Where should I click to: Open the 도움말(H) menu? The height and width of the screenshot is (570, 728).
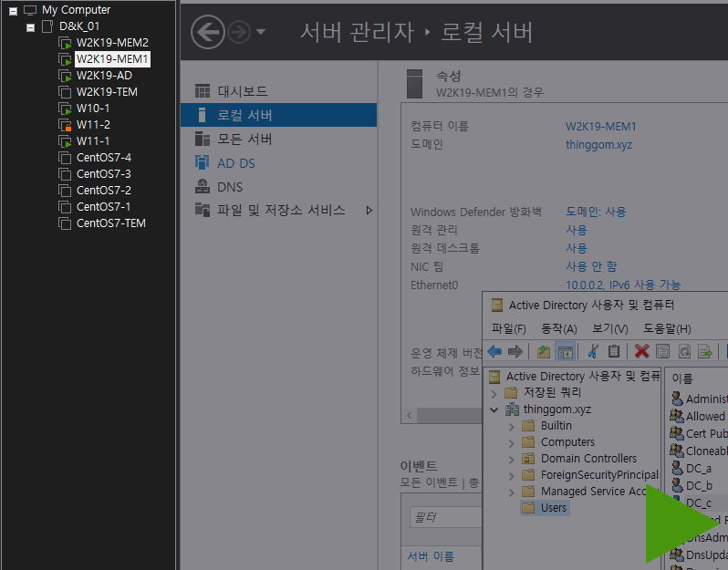(667, 328)
